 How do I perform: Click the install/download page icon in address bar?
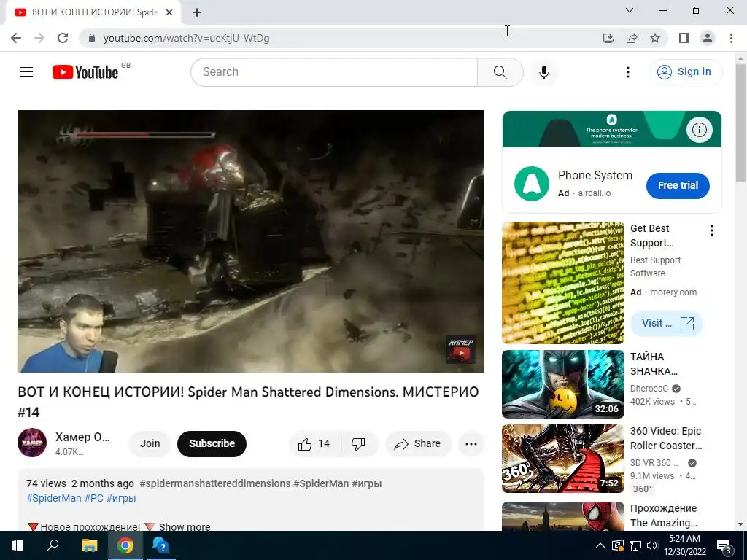click(x=608, y=38)
